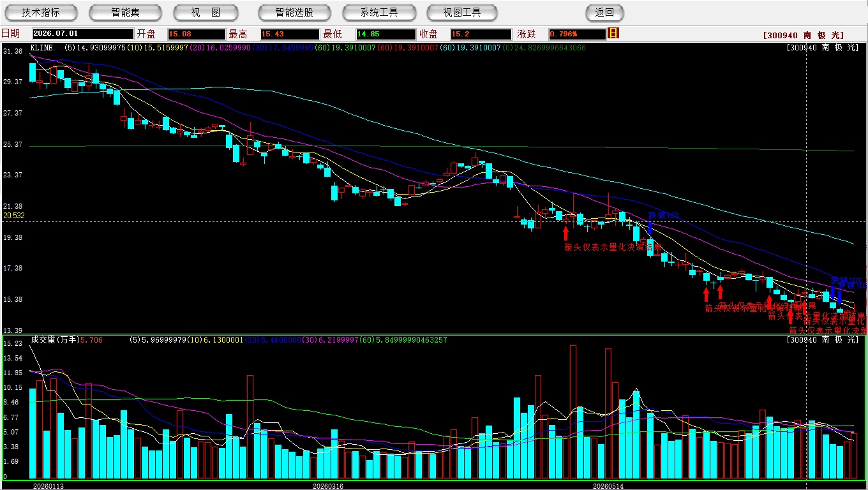Screen dimensions: 868x490
Task: Select the 最低 value 14.85 field
Action: pos(386,34)
